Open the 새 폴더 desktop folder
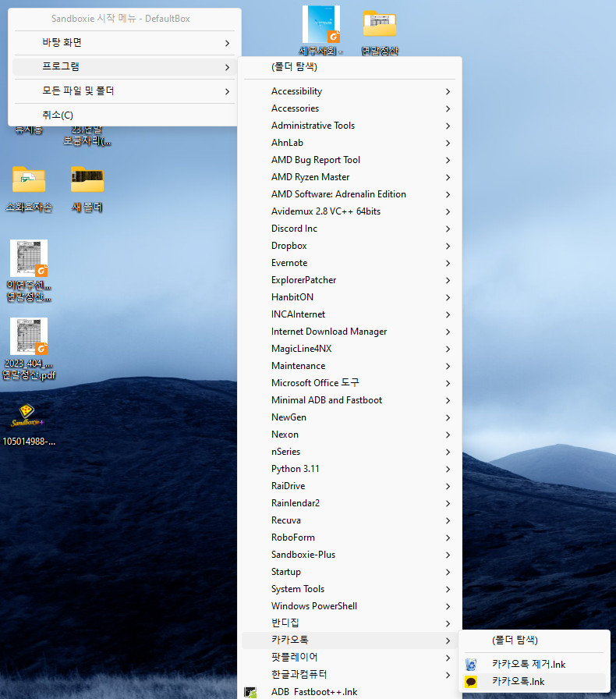616x699 pixels. (87, 189)
